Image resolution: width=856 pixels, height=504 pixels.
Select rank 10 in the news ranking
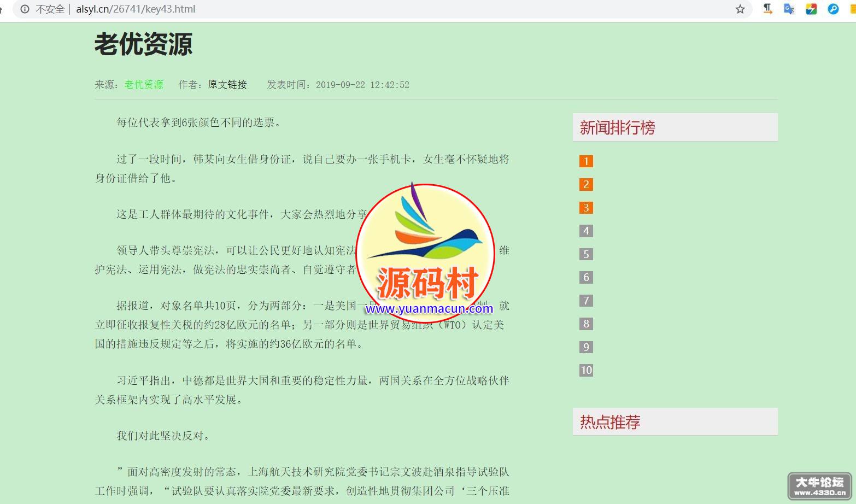click(586, 370)
